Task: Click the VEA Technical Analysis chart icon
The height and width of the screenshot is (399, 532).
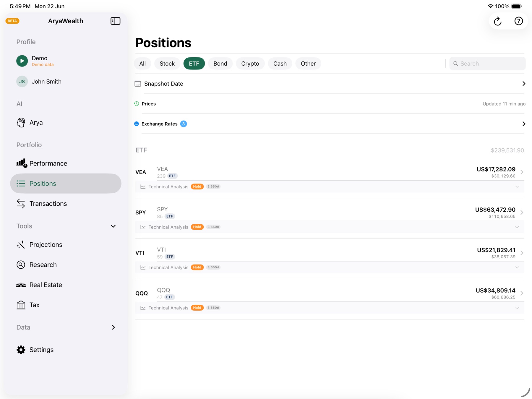Action: pyautogui.click(x=143, y=187)
